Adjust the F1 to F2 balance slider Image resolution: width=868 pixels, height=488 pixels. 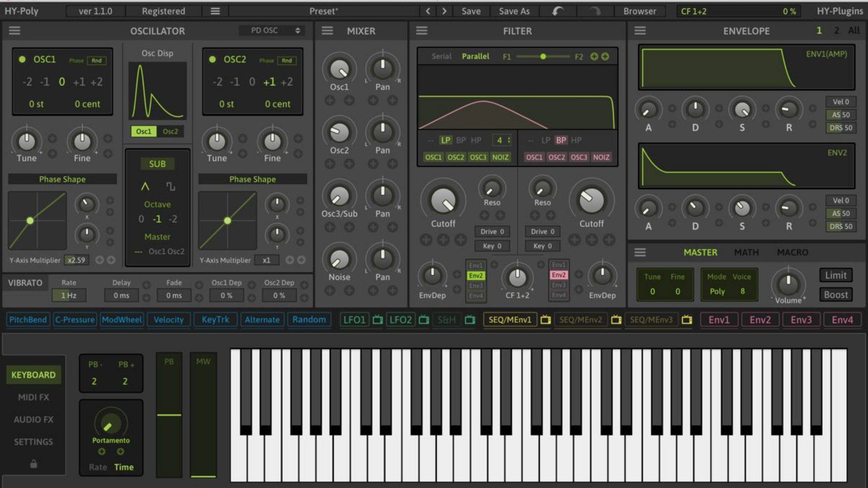tap(543, 56)
